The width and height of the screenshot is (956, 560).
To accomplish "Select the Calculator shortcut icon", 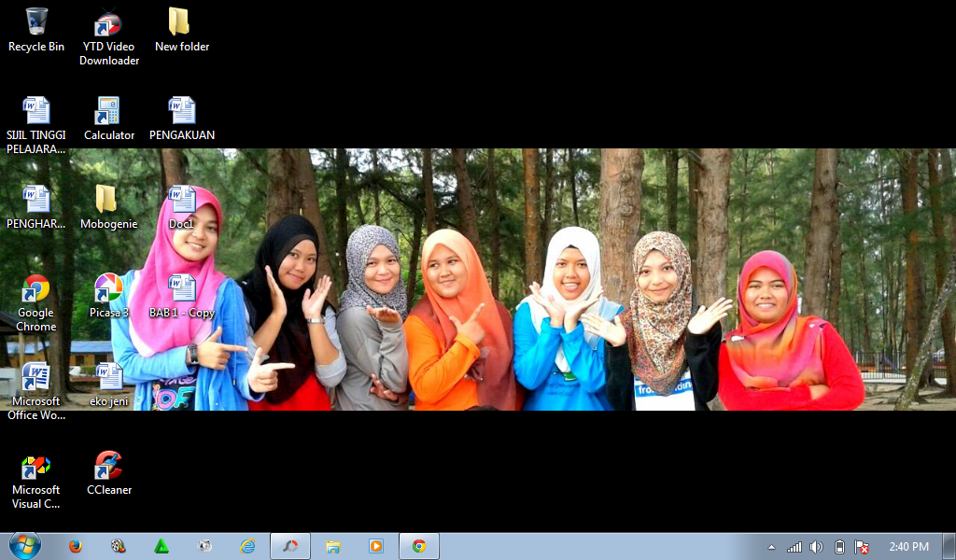I will [109, 119].
